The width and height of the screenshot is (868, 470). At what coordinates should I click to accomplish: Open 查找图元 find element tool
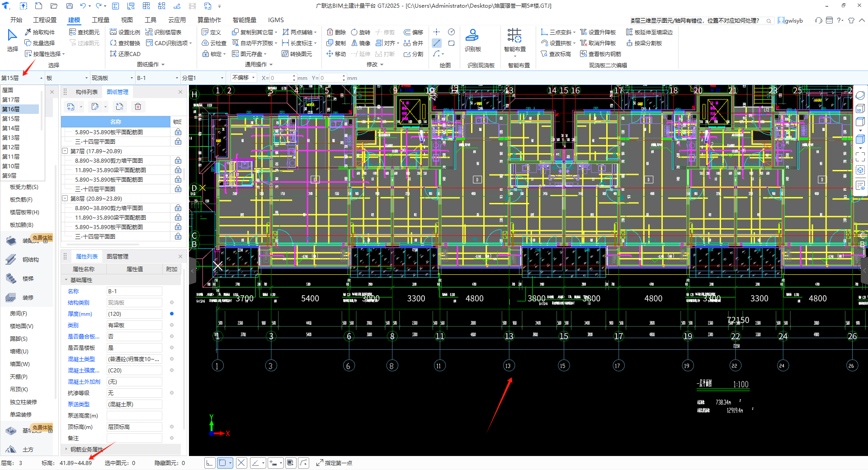[84, 32]
